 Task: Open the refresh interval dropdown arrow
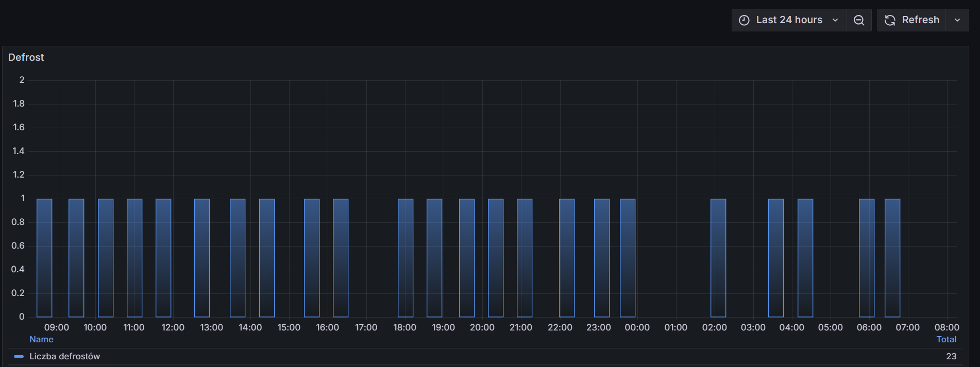pos(957,20)
